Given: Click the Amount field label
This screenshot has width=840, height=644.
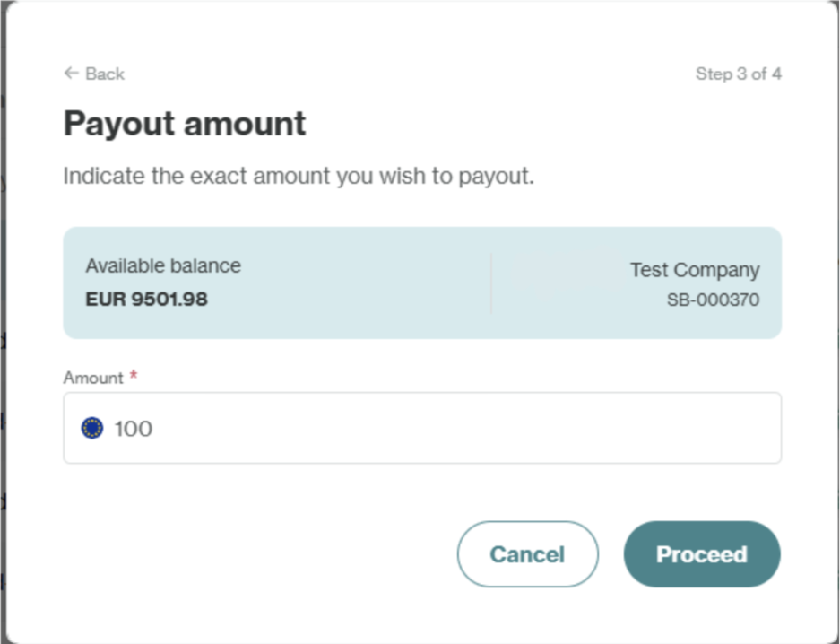Looking at the screenshot, I should click(x=93, y=378).
